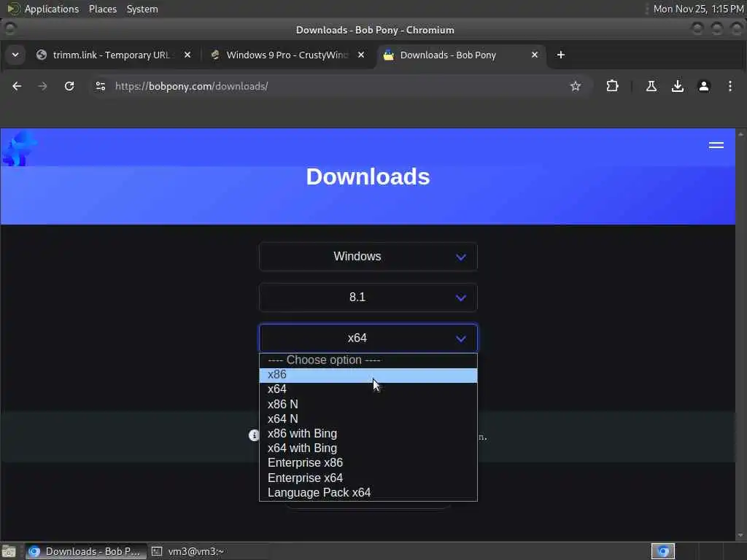The height and width of the screenshot is (560, 747).
Task: Open Chrome Labs flask icon
Action: click(x=651, y=86)
